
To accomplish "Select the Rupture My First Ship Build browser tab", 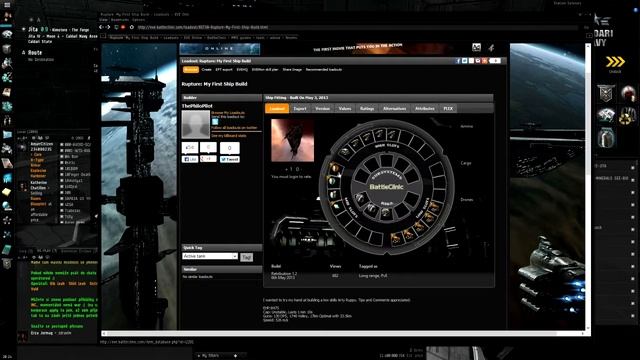I will coord(134,38).
